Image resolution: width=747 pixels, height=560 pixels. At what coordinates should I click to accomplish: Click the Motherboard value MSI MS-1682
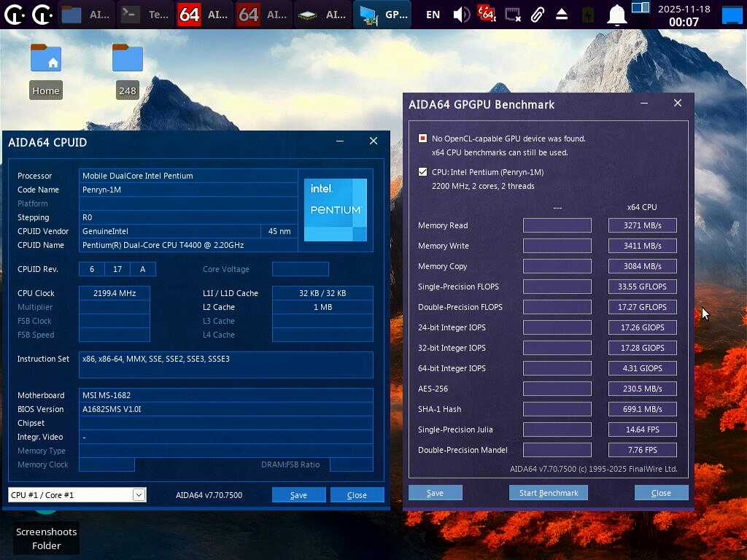(x=226, y=395)
